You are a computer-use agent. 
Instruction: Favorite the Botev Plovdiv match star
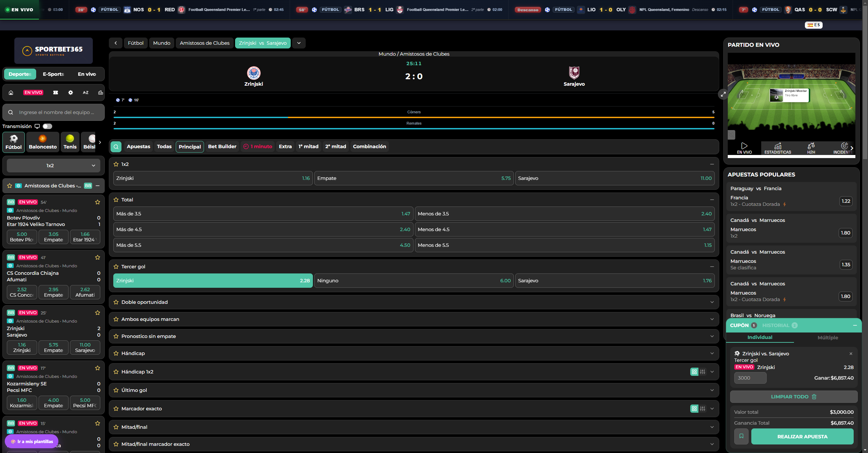[x=98, y=202]
